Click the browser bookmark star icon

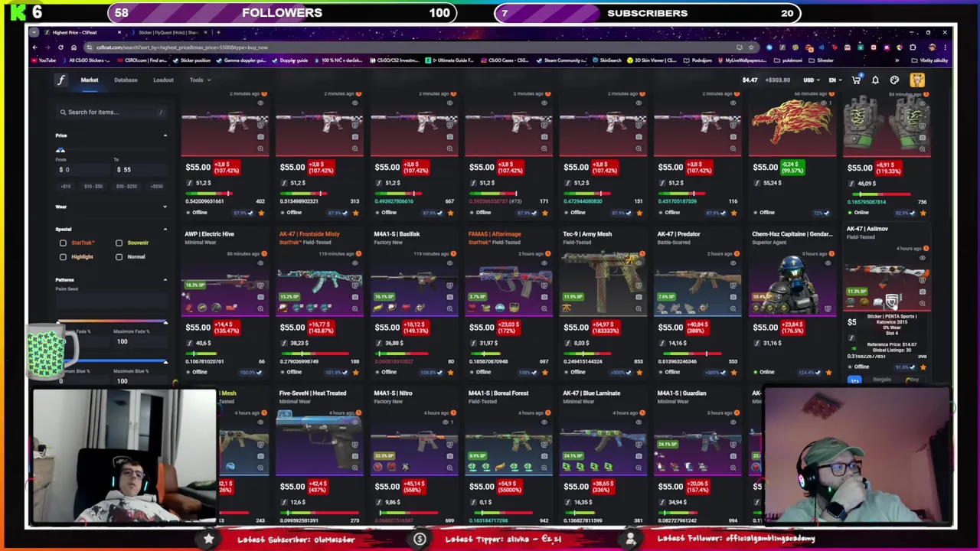coord(751,47)
